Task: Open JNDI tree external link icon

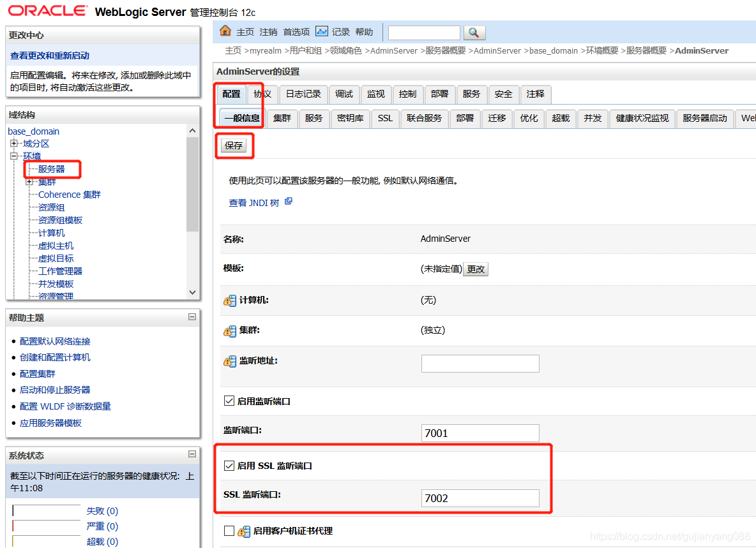Action: click(289, 202)
